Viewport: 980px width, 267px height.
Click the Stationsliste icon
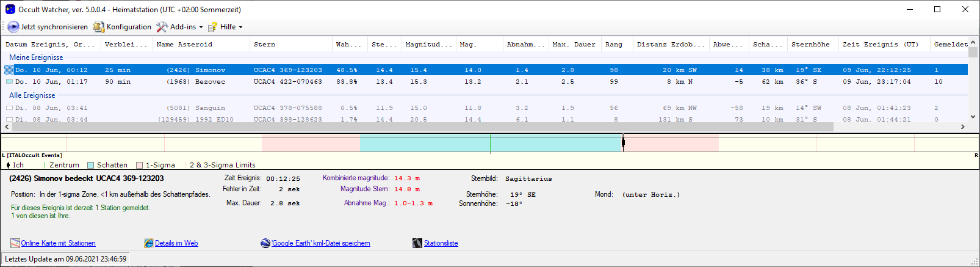(x=417, y=243)
